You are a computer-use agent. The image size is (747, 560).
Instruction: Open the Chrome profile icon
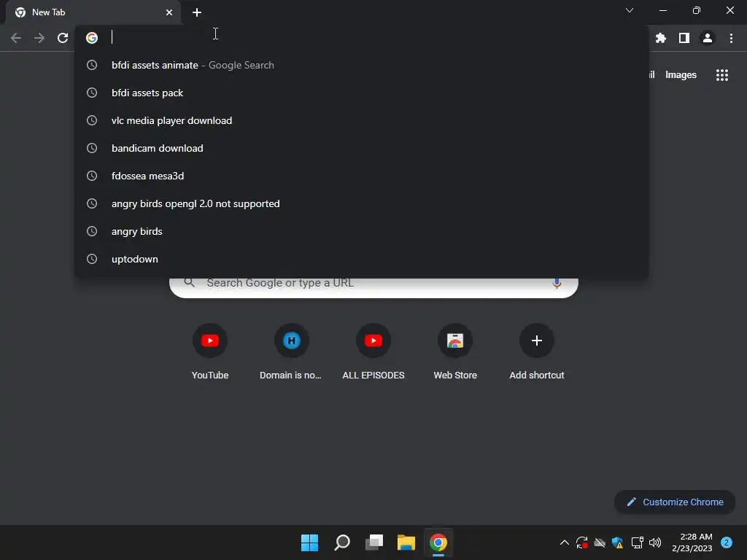pyautogui.click(x=708, y=38)
